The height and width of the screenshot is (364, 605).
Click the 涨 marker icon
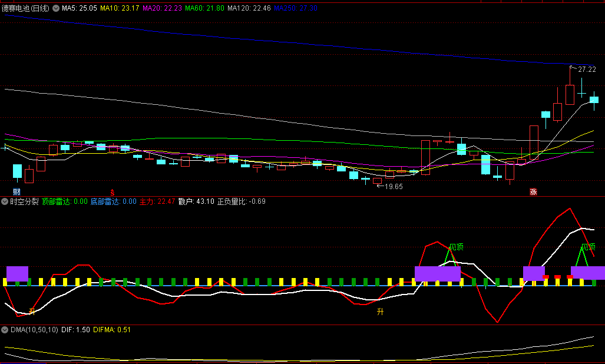tap(533, 191)
